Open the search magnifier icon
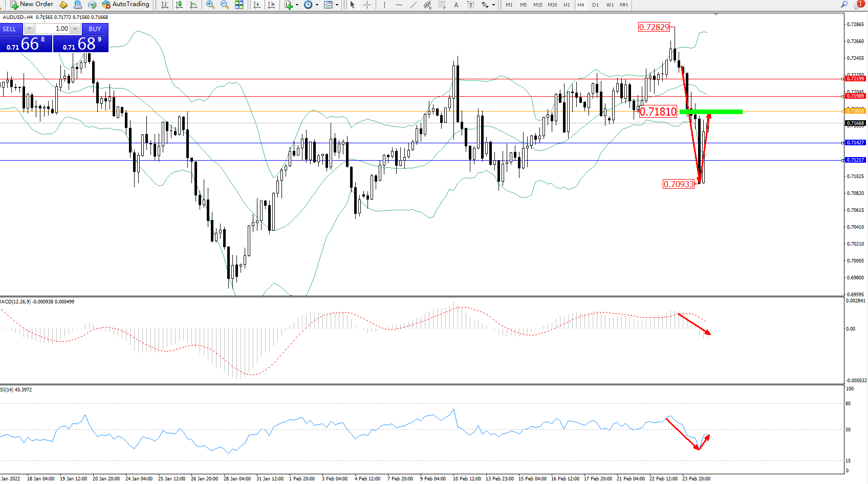The height and width of the screenshot is (484, 868). 844,5
